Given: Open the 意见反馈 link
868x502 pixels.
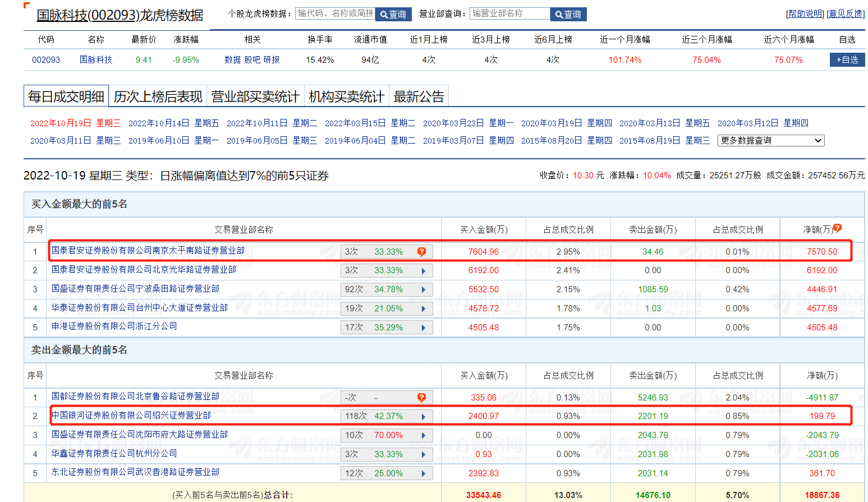Looking at the screenshot, I should pyautogui.click(x=846, y=14).
